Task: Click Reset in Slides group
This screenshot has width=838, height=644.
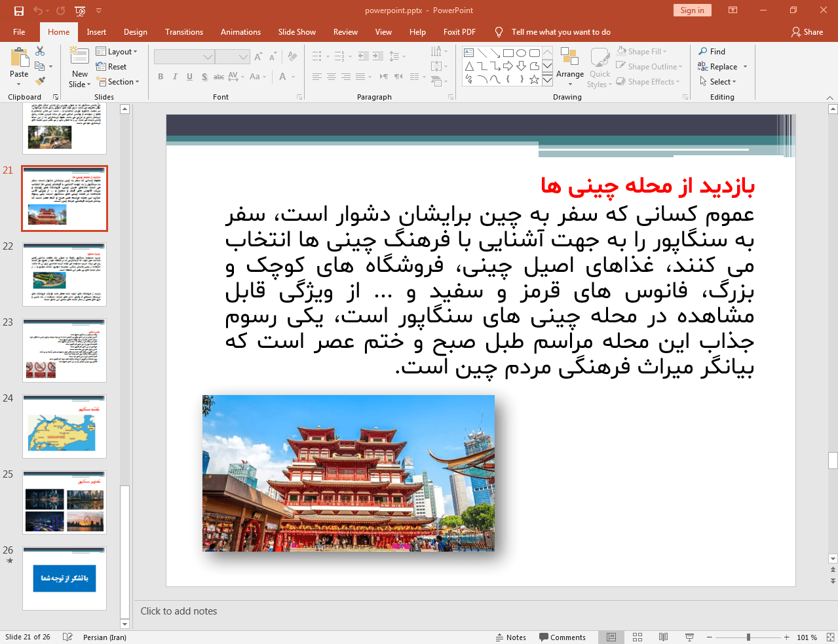Action: coord(111,67)
